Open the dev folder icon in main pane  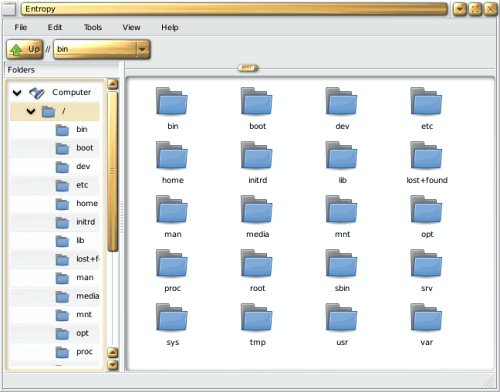coord(341,101)
